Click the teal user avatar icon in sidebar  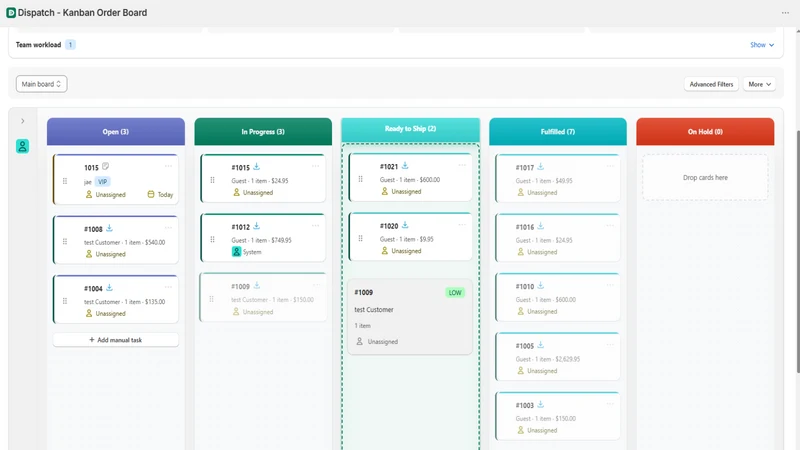click(22, 146)
